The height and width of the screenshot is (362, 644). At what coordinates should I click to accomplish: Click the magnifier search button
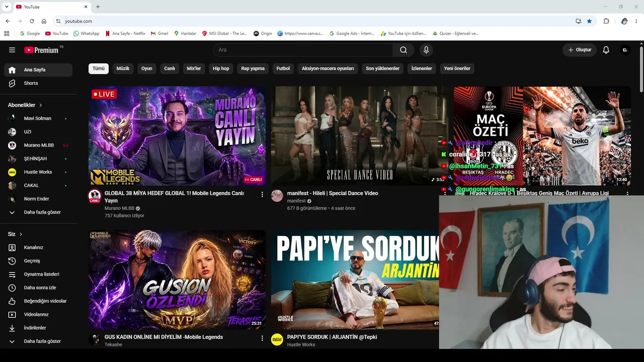pos(404,50)
